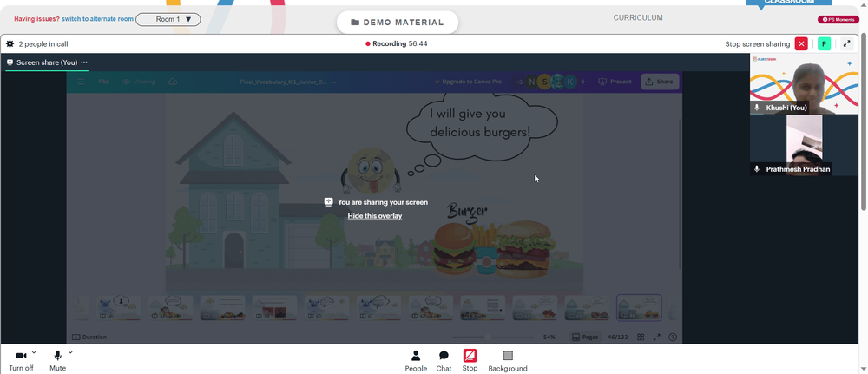Select Khushi (You) video tile
The image size is (868, 374).
[805, 84]
